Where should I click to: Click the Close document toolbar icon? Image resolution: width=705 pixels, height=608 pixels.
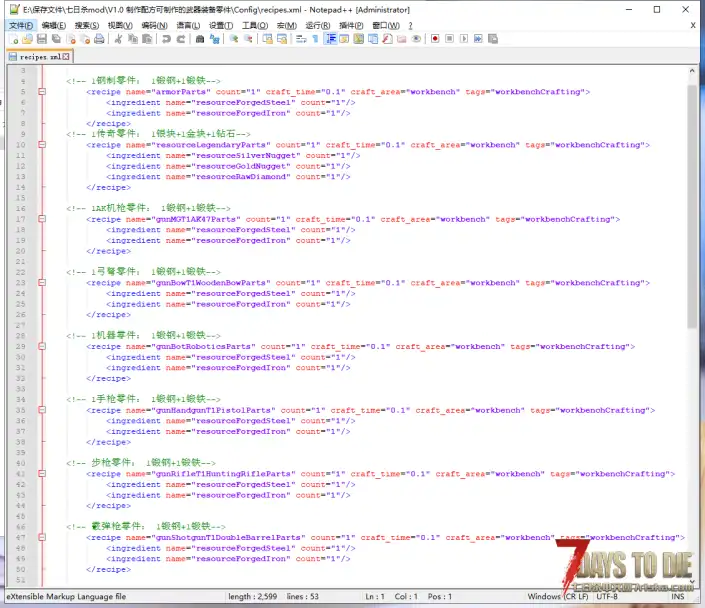coord(71,39)
